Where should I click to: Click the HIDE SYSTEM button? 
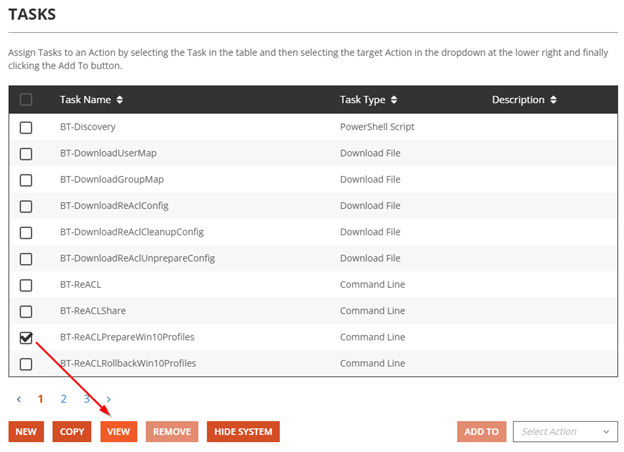243,431
